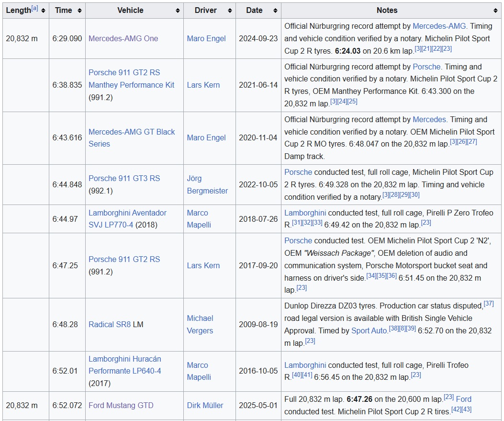This screenshot has height=421, width=504.
Task: Open Mercedes-AMG GT Black Series link
Action: pos(132,137)
